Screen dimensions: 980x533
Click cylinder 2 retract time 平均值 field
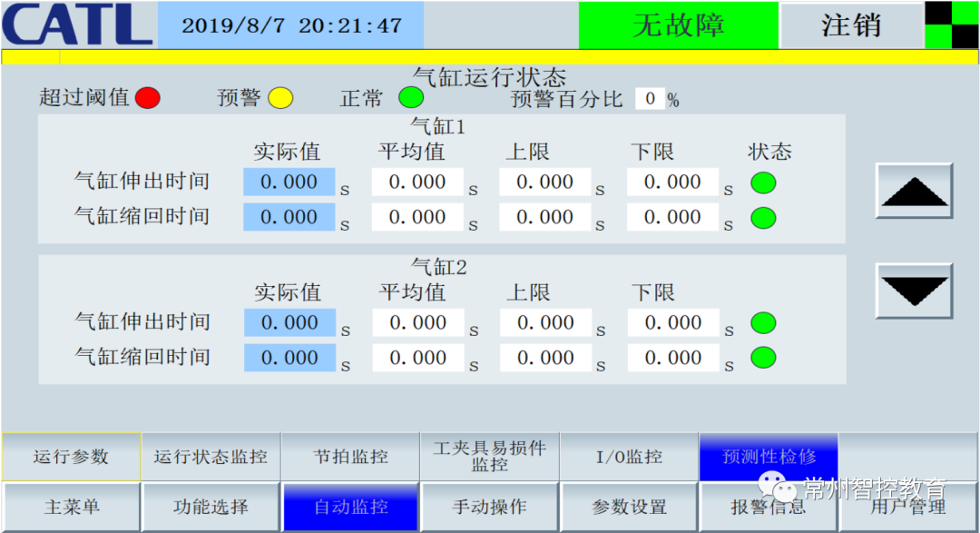[x=417, y=358]
